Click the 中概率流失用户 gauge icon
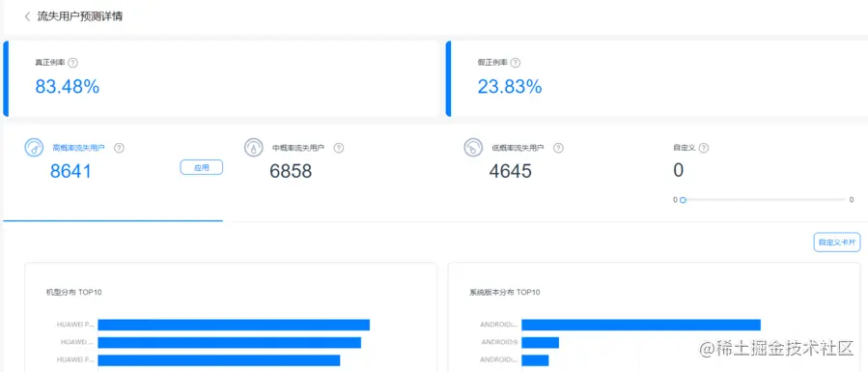This screenshot has width=868, height=372. [254, 148]
